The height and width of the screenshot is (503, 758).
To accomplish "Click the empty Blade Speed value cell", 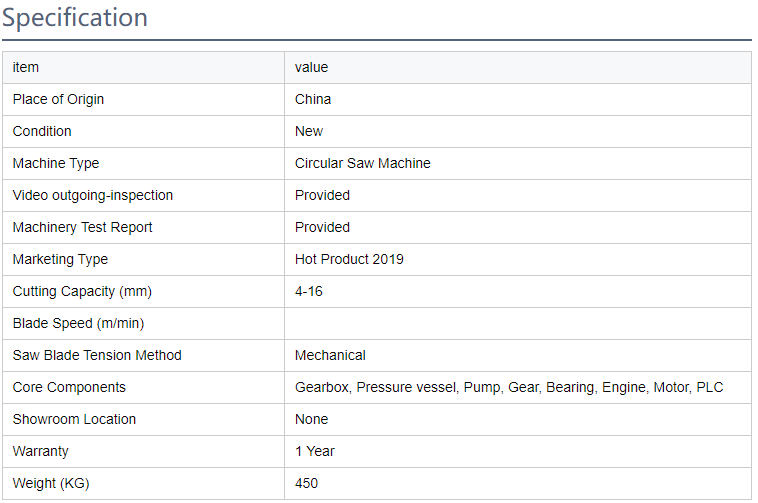I will pos(517,323).
